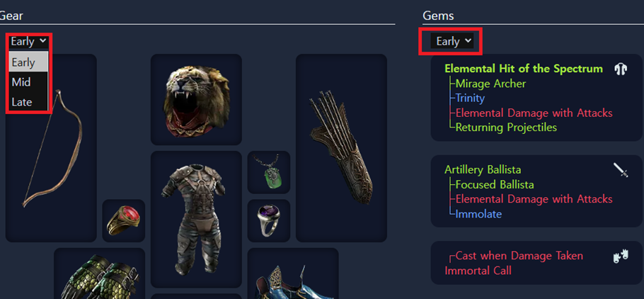Open the Gems stage dropdown showing Early
Screen dimensions: 644x299
tap(452, 41)
